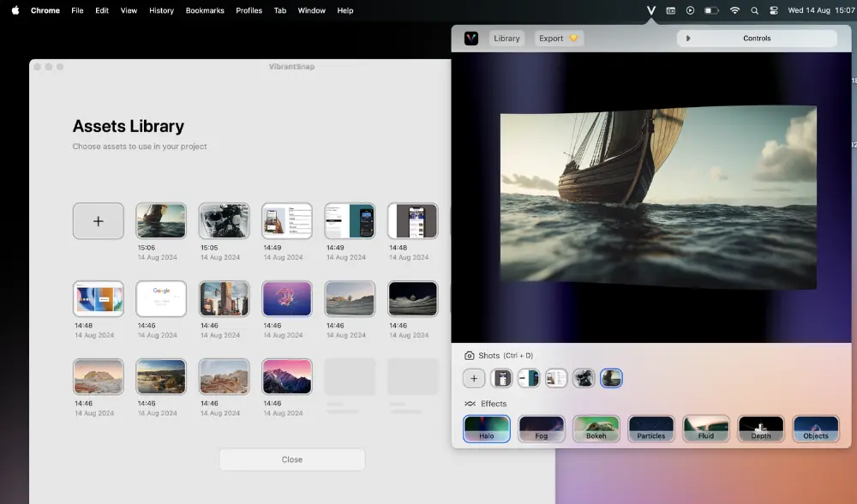Choose the ship shot in Shots row
The image size is (857, 504).
click(x=611, y=378)
